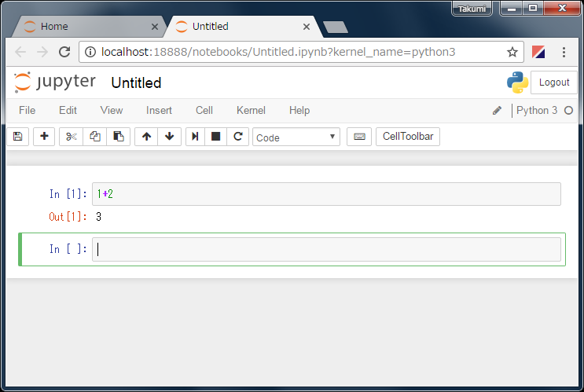Viewport: 584px width, 392px height.
Task: View site information icon in address bar
Action: pyautogui.click(x=90, y=52)
